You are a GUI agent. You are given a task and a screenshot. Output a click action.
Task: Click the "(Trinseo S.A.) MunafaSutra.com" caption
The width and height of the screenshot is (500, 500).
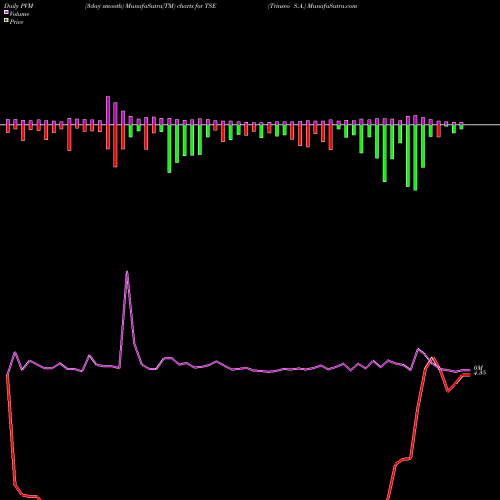tap(312, 6)
